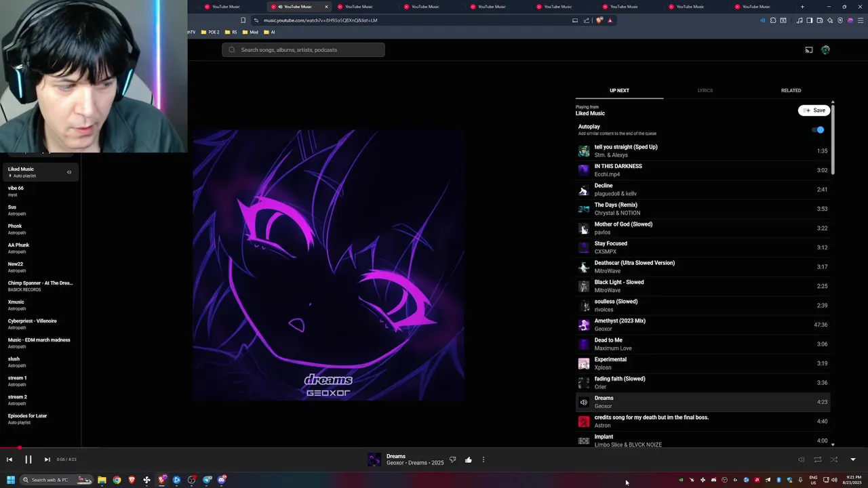Play 'Black Light - Slowed' from queue
The image size is (868, 488).
[703, 286]
